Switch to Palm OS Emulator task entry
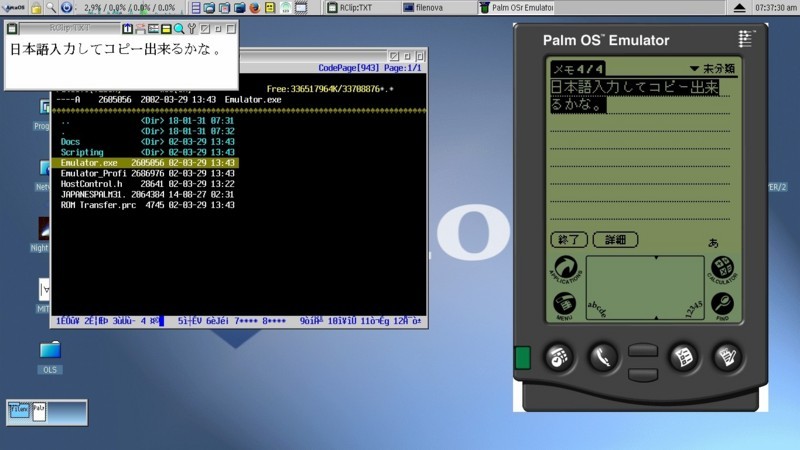The image size is (800, 450). click(516, 8)
